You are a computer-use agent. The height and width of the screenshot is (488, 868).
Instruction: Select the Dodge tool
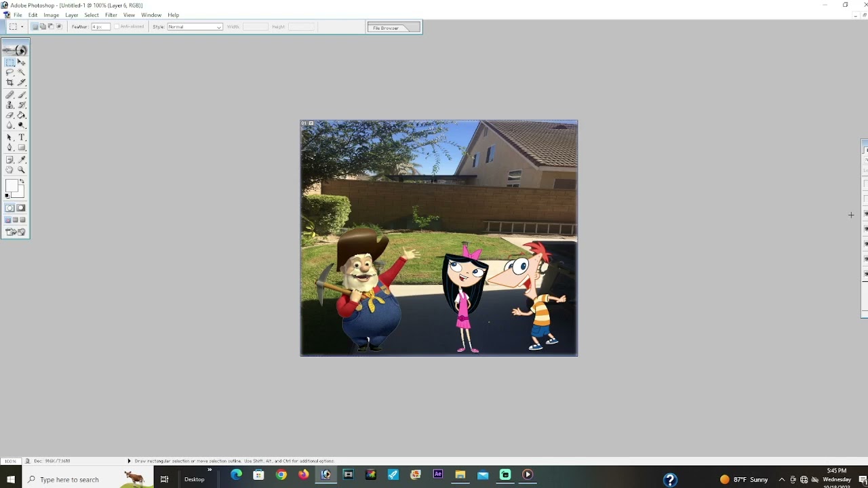[x=21, y=125]
